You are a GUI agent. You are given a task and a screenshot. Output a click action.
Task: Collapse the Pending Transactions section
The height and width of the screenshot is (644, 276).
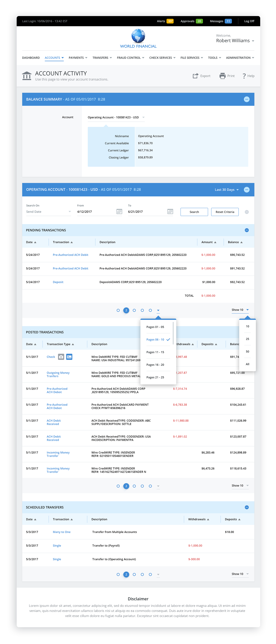click(246, 230)
